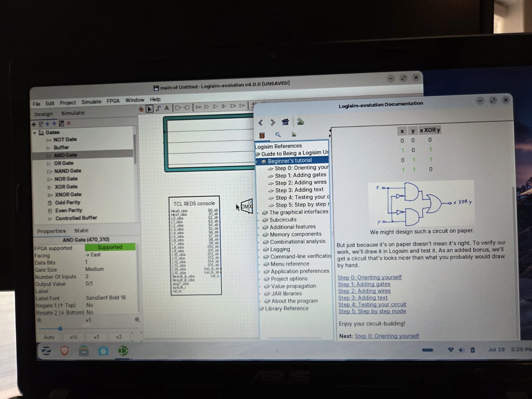
Task: Click the zoom slider handle
Action: (60, 329)
